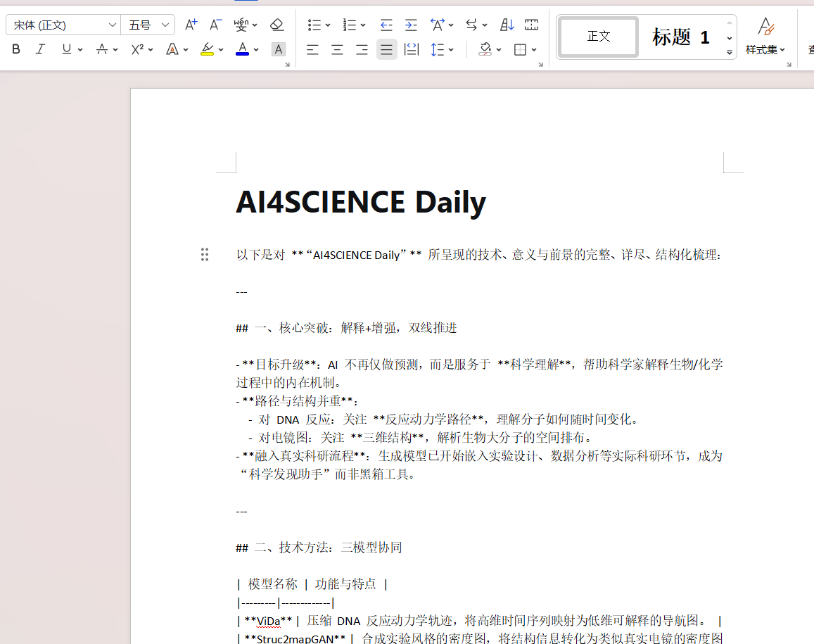Increase font size with A+ icon
Screen dimensions: 814x644
191,25
